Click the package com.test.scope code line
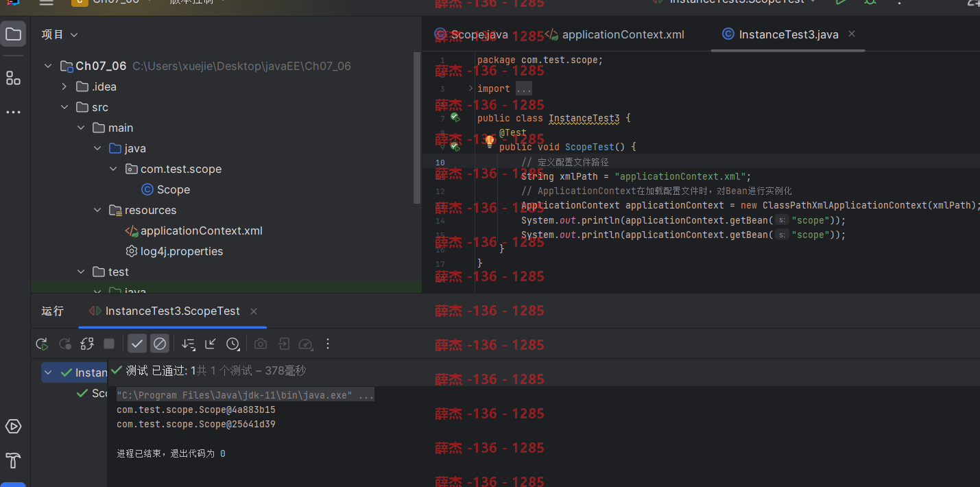This screenshot has height=487, width=980. [x=540, y=60]
